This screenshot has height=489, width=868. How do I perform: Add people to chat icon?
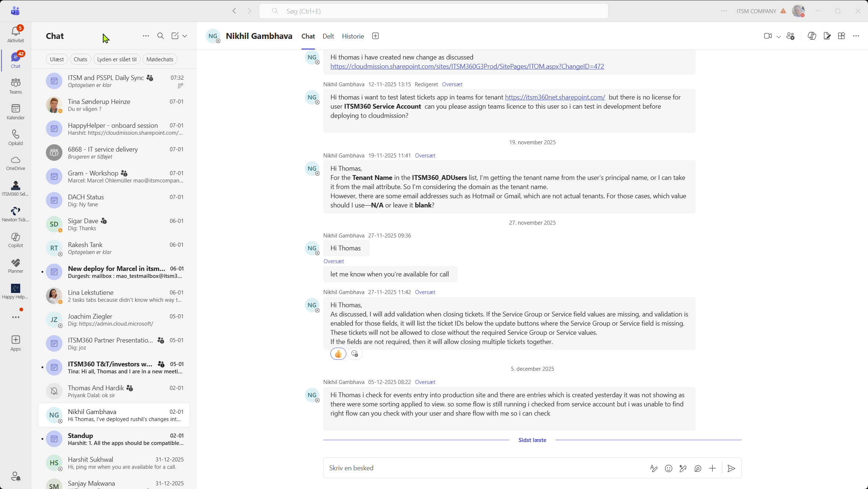click(x=791, y=36)
